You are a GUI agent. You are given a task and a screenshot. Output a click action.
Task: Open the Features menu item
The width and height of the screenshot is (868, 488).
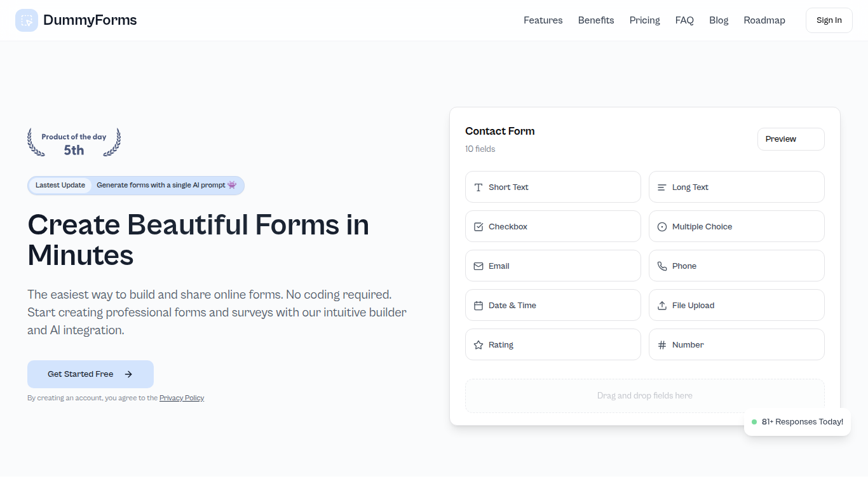(x=543, y=20)
